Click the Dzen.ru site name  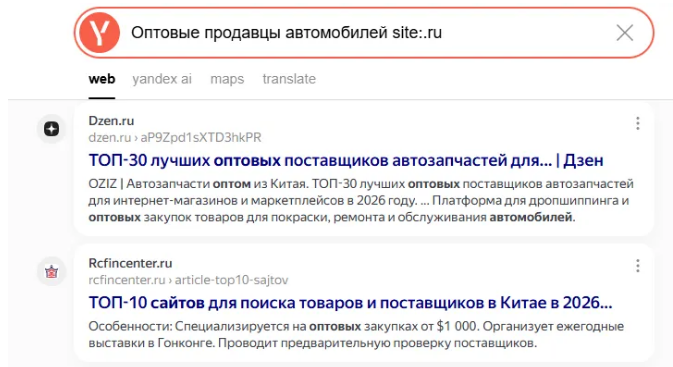(111, 121)
